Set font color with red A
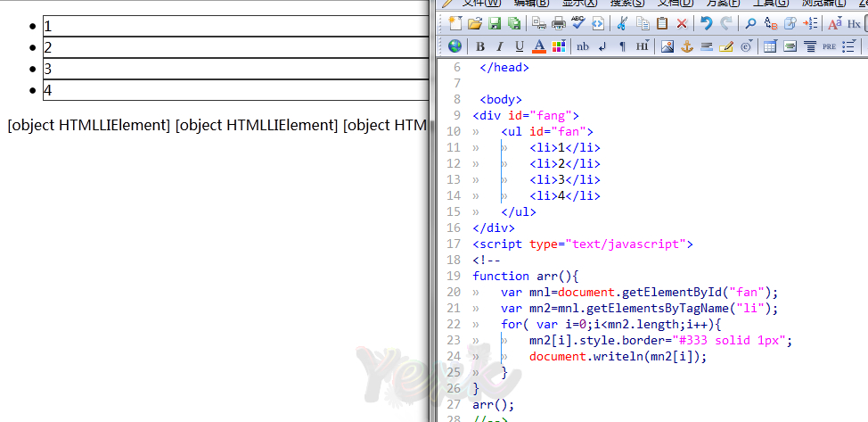 pos(538,46)
